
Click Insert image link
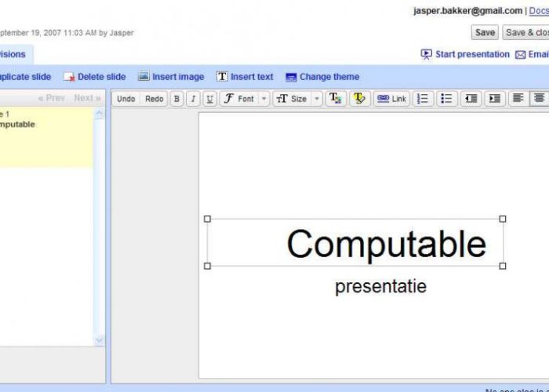pos(178,77)
